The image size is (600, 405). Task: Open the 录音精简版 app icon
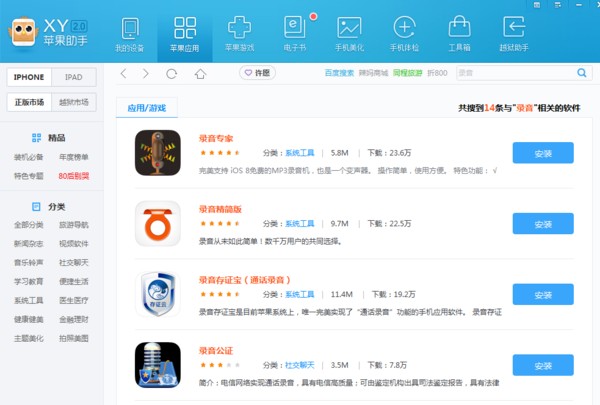pos(158,224)
